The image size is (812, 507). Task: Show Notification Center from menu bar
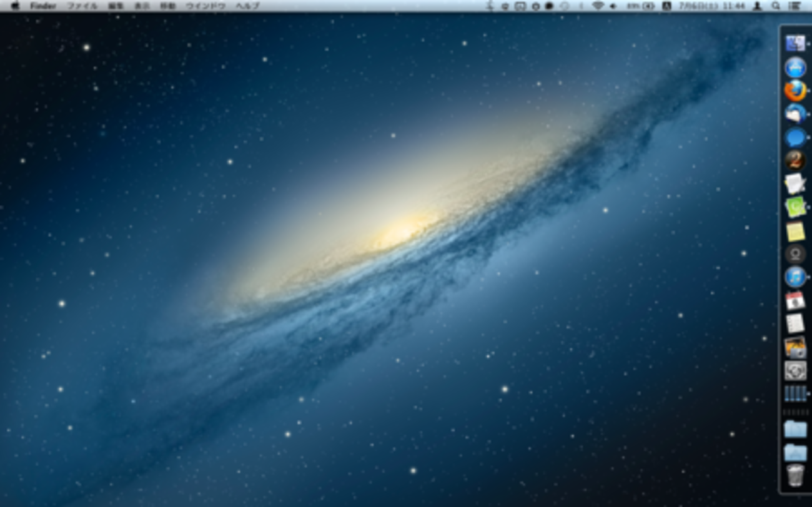coord(795,6)
